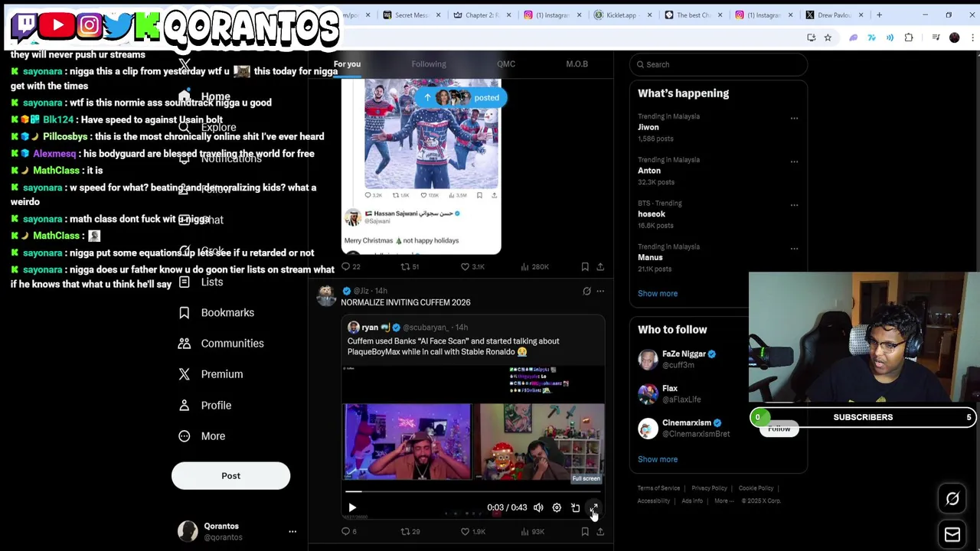Expand the footer More menu
This screenshot has height=551, width=980.
pyautogui.click(x=724, y=501)
